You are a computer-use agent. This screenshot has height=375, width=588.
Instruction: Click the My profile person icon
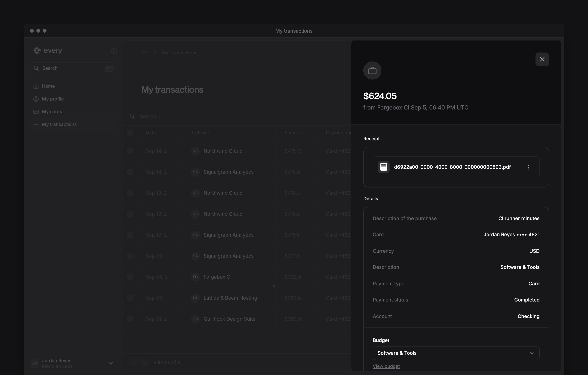tap(36, 99)
